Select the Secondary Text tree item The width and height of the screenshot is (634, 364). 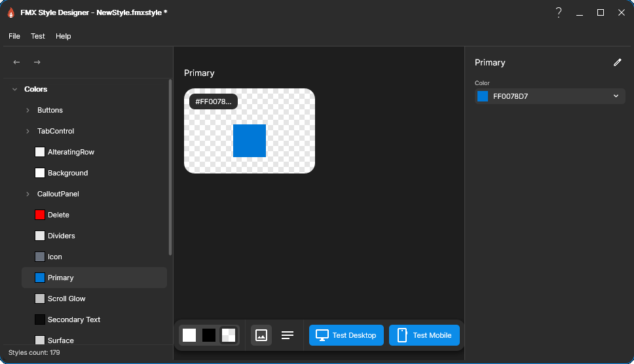click(94, 319)
